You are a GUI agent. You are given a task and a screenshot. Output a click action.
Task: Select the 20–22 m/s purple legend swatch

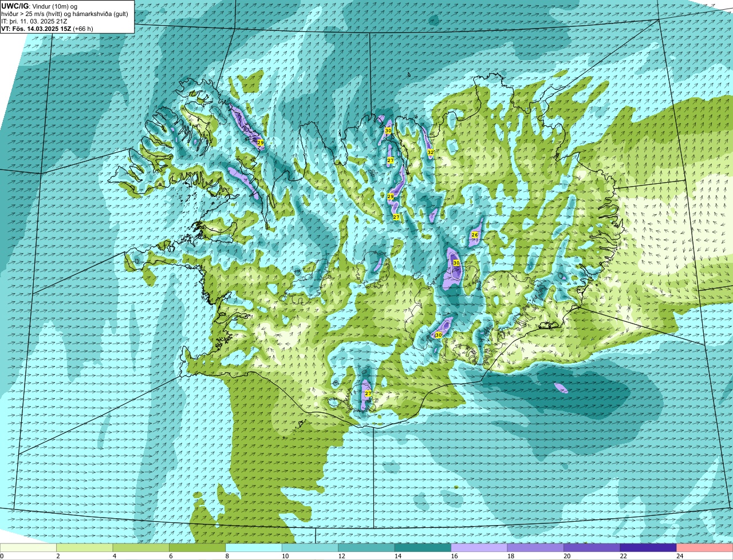592,548
